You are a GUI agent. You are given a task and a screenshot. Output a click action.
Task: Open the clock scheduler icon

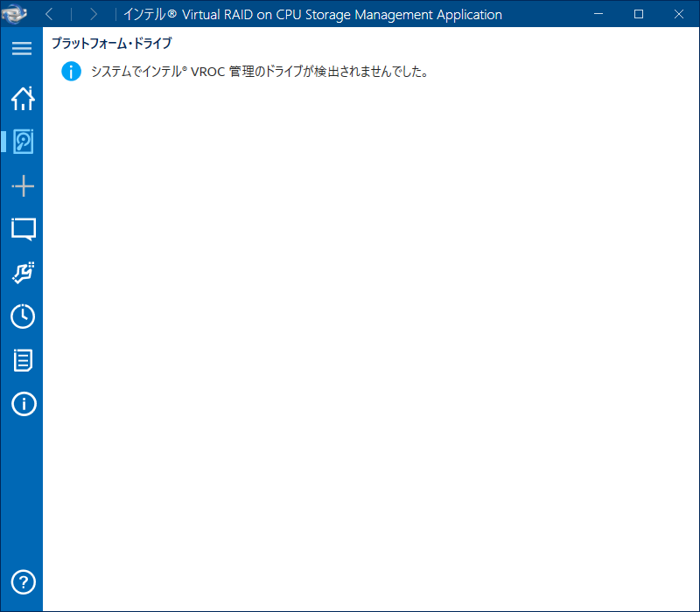[x=23, y=316]
